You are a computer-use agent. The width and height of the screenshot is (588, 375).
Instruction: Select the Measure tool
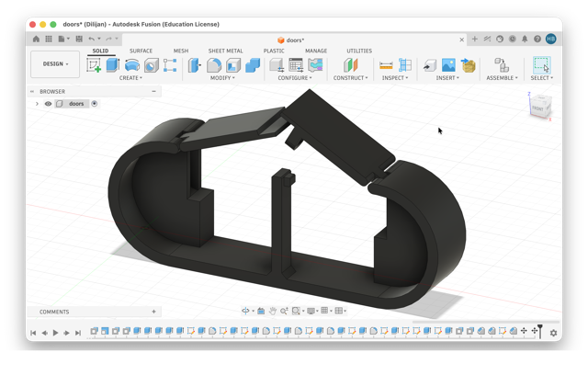point(386,65)
